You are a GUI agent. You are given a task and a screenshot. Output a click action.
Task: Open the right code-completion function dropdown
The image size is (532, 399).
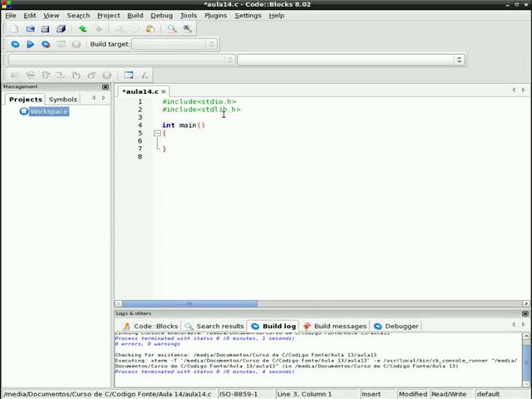(x=351, y=60)
